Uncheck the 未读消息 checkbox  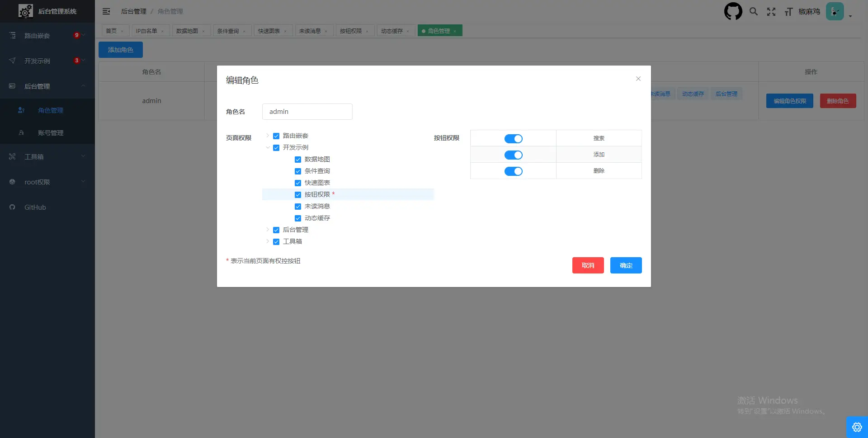coord(298,207)
